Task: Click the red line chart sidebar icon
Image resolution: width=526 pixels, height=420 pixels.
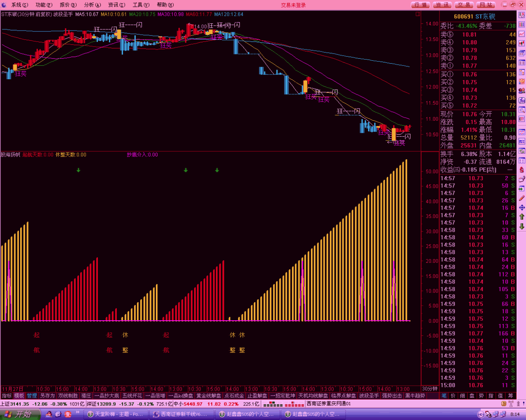Action: [x=522, y=34]
